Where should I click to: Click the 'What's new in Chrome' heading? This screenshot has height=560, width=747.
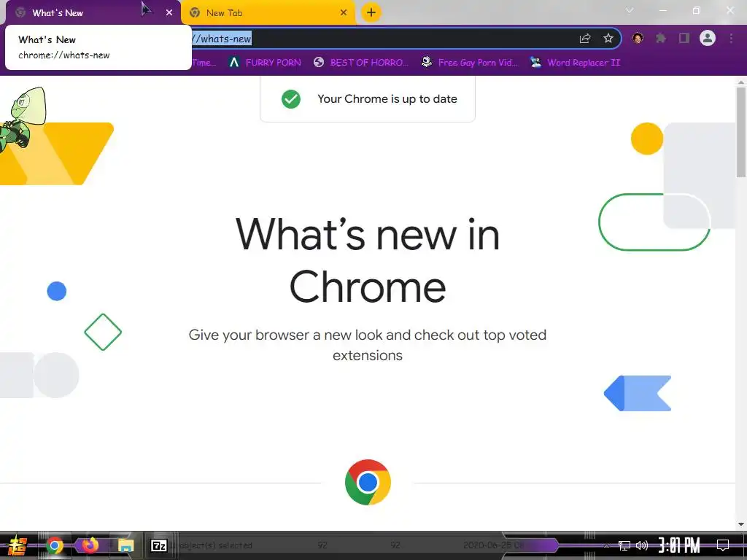(x=368, y=260)
